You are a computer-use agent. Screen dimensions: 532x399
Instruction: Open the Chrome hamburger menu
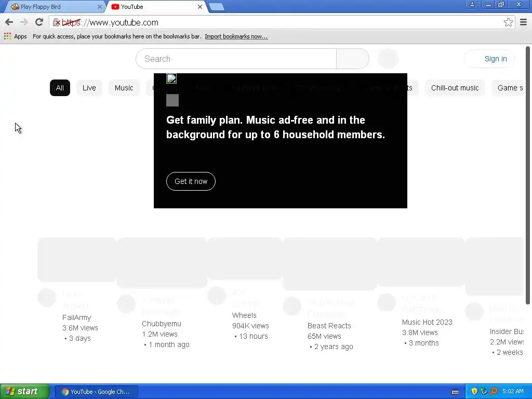click(523, 22)
